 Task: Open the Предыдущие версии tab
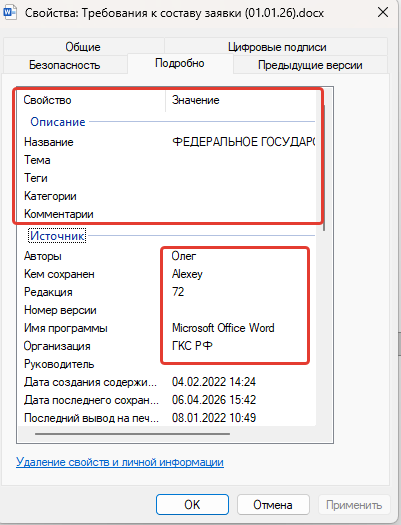(310, 65)
